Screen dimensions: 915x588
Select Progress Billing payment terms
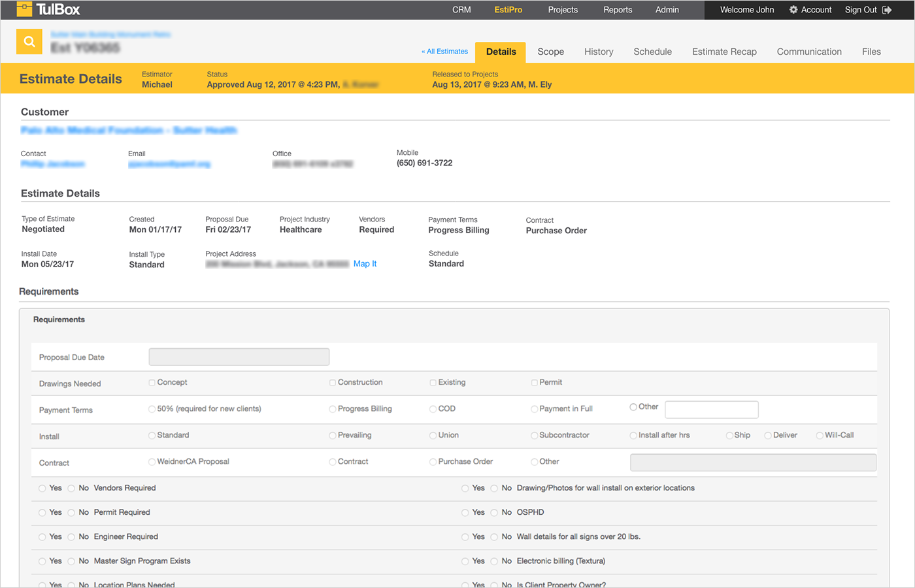(x=333, y=409)
